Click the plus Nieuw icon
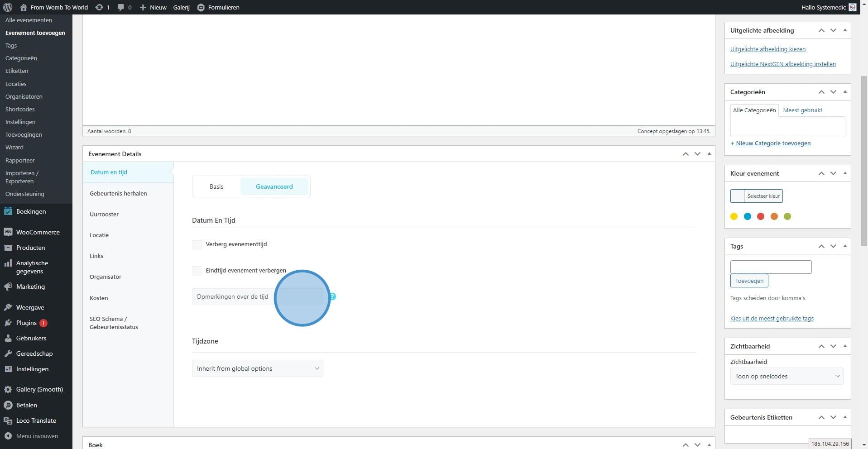868x449 pixels. tap(143, 7)
